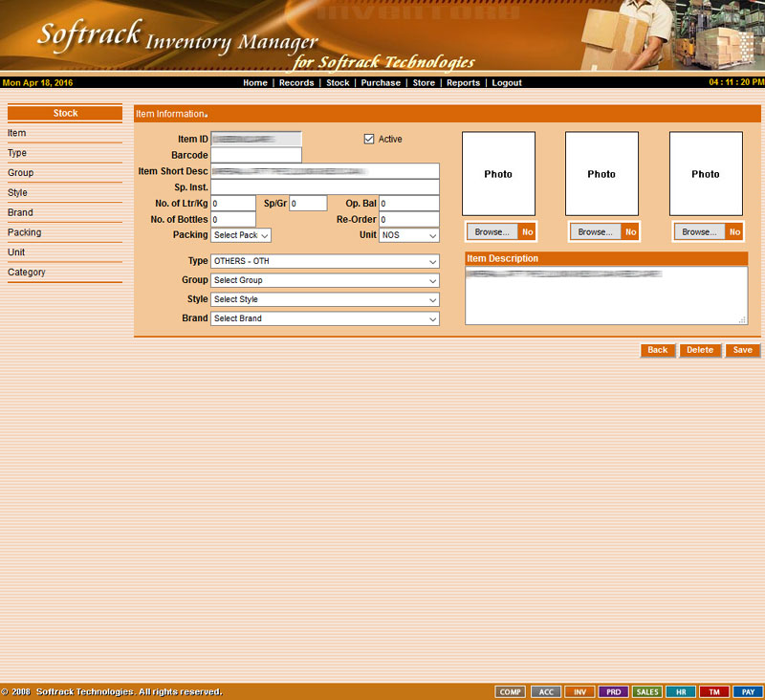
Task: Expand the Packing dropdown
Action: (241, 235)
